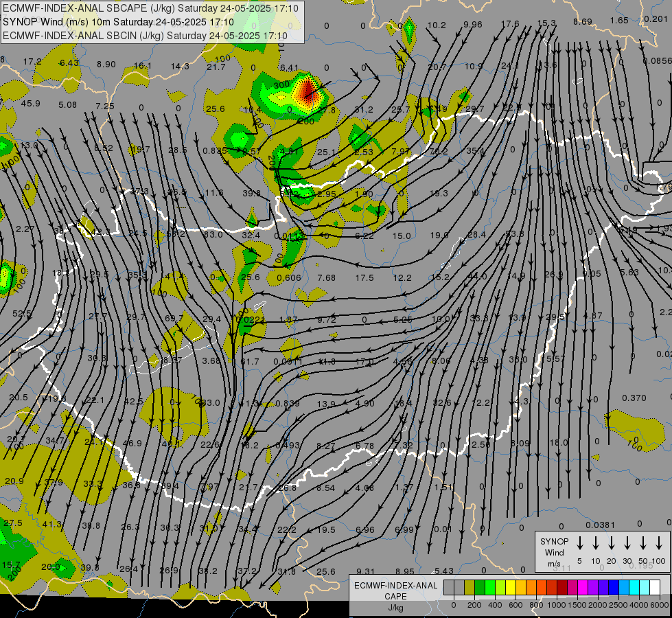The width and height of the screenshot is (672, 618).
Task: Click the map value 37.2
Action: click(x=247, y=571)
